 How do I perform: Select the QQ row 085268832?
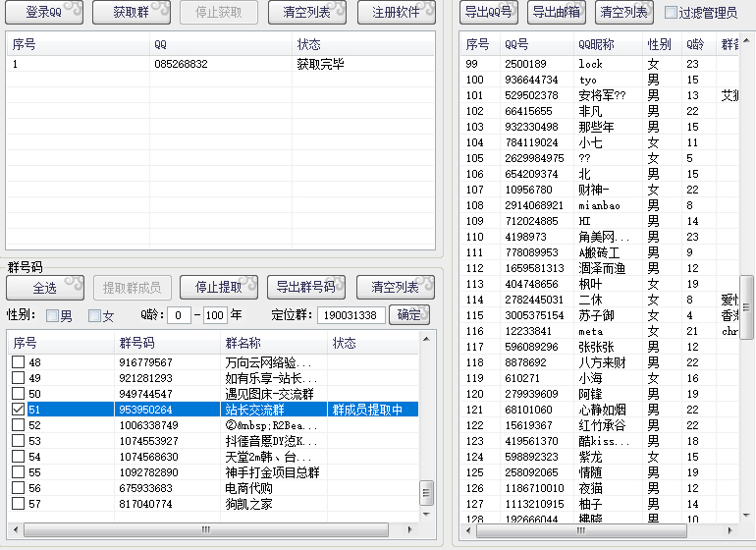[220, 64]
